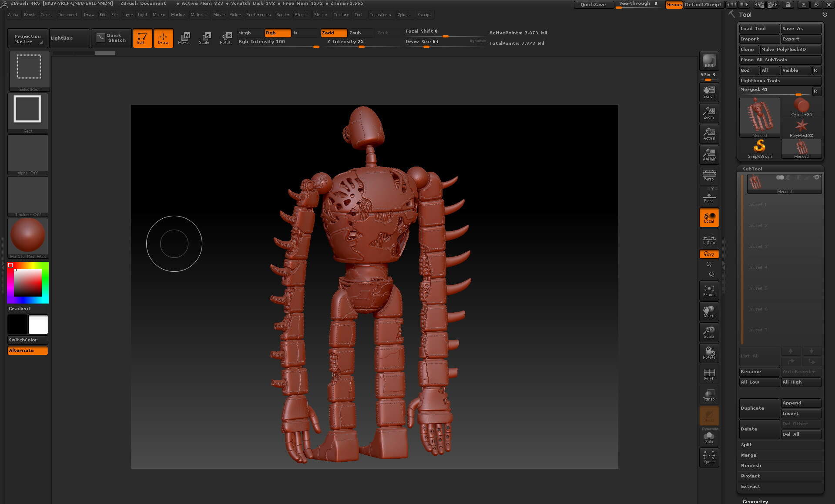The height and width of the screenshot is (504, 835).
Task: Click the QuickSave button
Action: (594, 4)
